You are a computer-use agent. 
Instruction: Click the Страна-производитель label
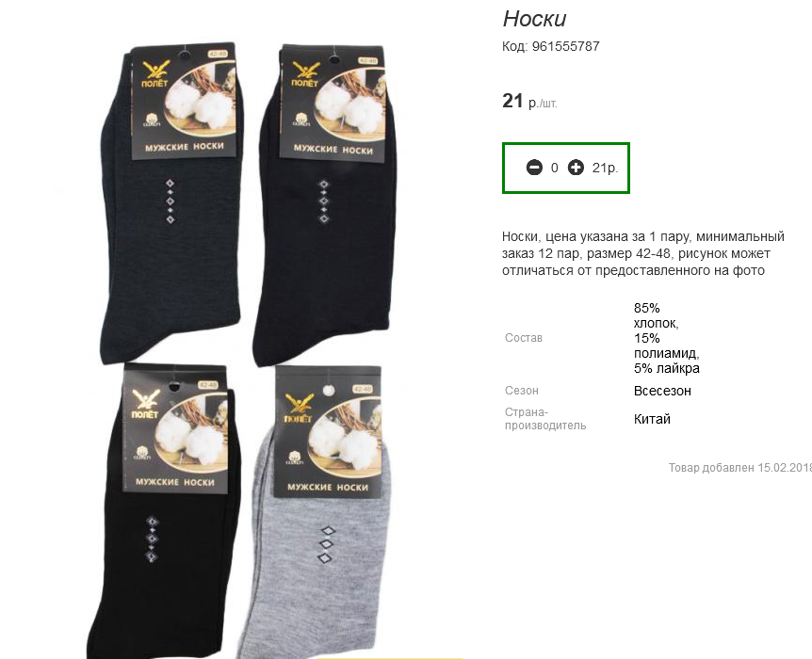pyautogui.click(x=545, y=419)
